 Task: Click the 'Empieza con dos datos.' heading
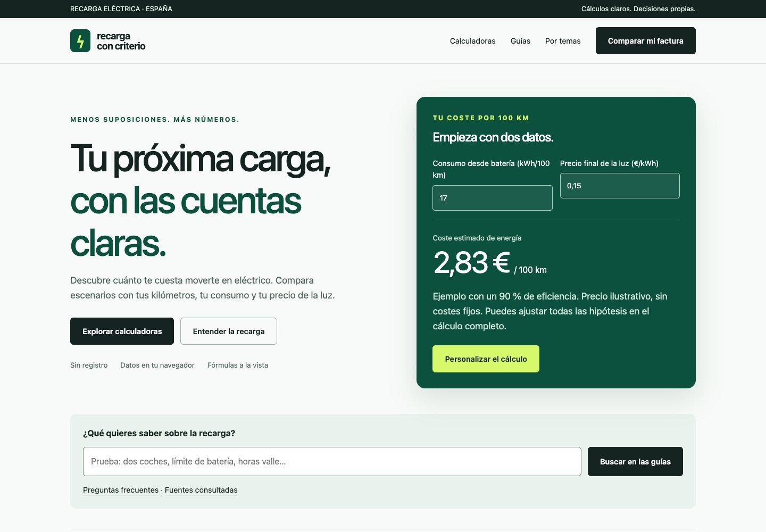point(493,137)
